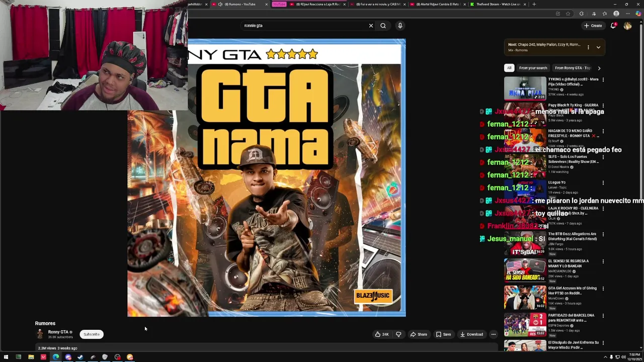This screenshot has width=644, height=362.
Task: Open Windows Start menu
Action: 6,357
